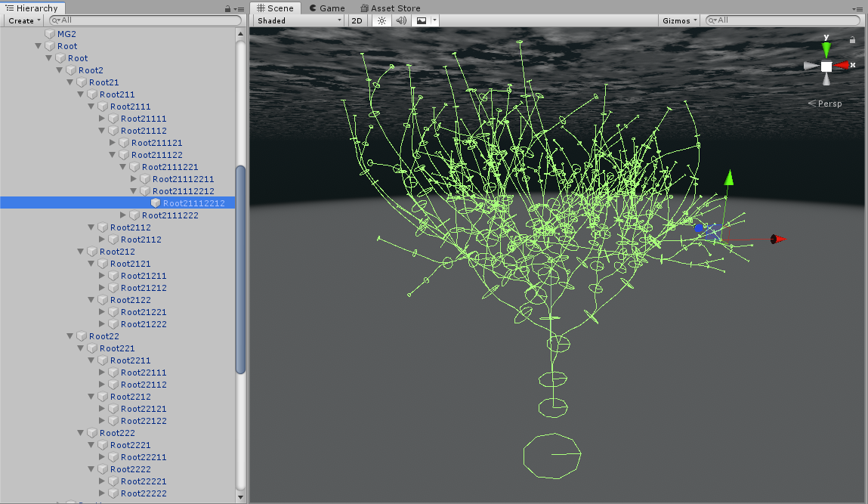Click cube icon beside Root22121
Screen dimensions: 868x504
click(113, 409)
